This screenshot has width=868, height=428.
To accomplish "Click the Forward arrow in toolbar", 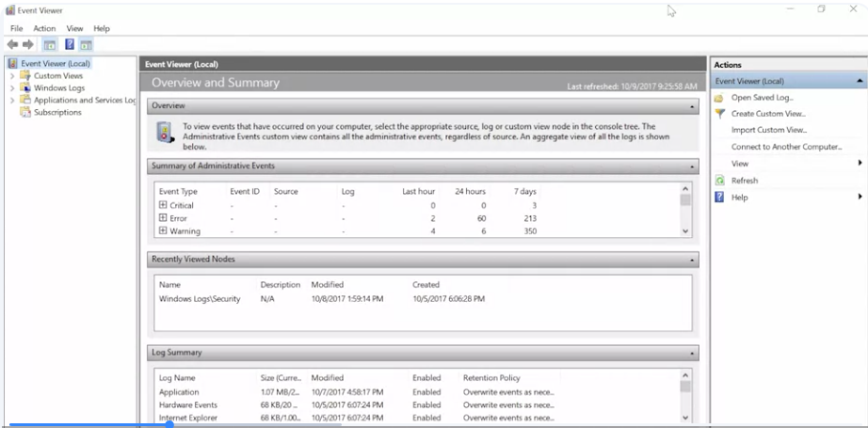I will (27, 45).
